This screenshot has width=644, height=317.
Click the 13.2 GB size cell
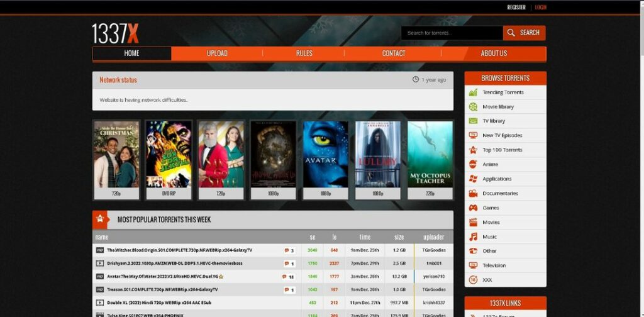point(399,276)
